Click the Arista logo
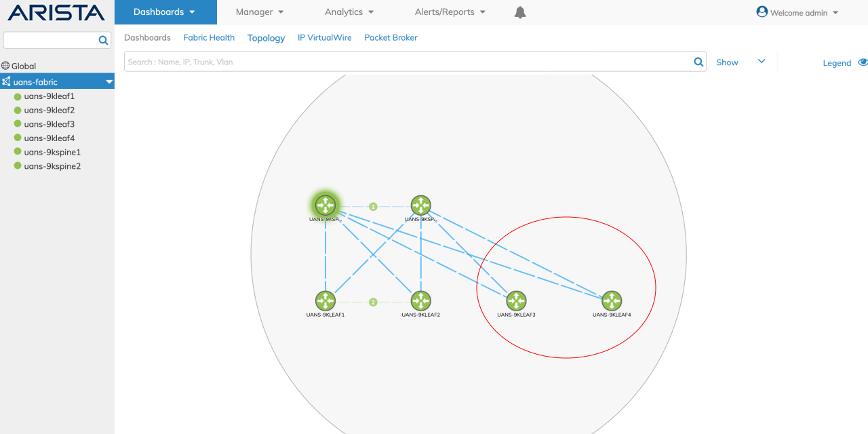The height and width of the screenshot is (434, 868). point(56,12)
